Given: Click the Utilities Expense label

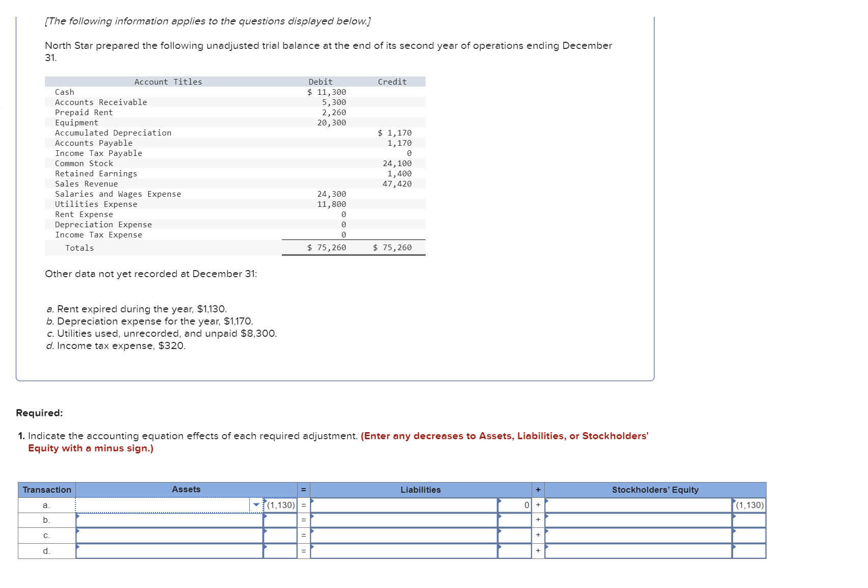Looking at the screenshot, I should (96, 204).
